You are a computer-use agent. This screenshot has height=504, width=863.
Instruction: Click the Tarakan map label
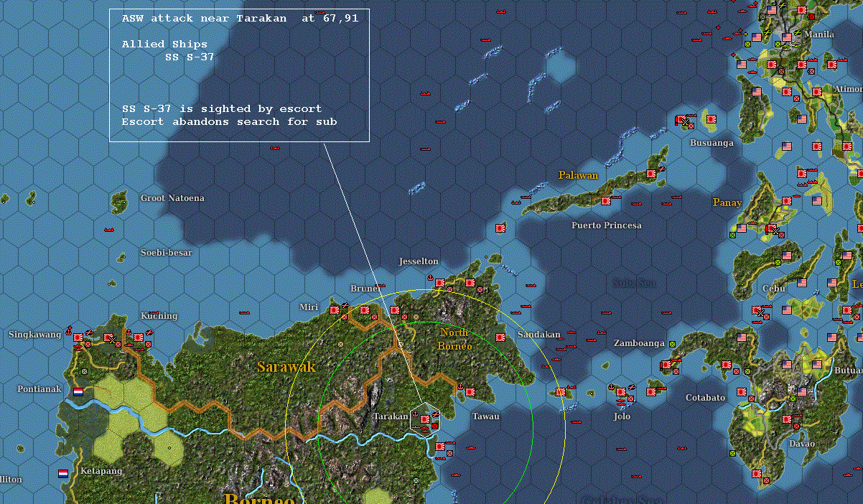click(390, 416)
